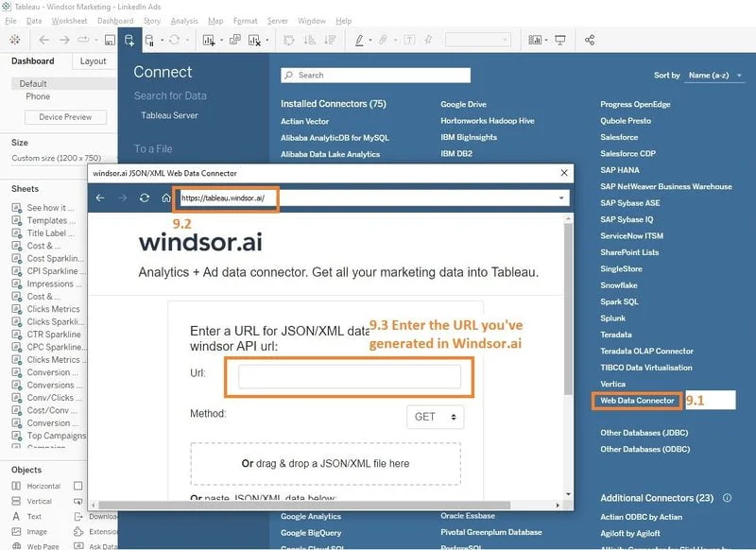The height and width of the screenshot is (550, 756).
Task: Click the Share workbook icon
Action: pos(589,40)
